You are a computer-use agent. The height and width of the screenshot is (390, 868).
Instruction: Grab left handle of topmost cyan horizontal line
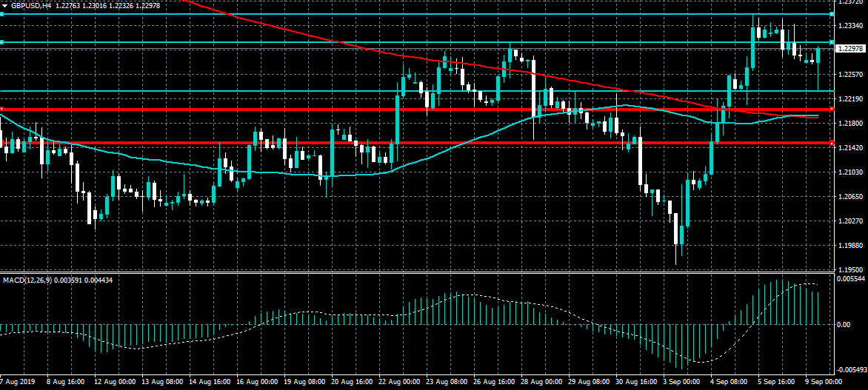(x=1, y=14)
